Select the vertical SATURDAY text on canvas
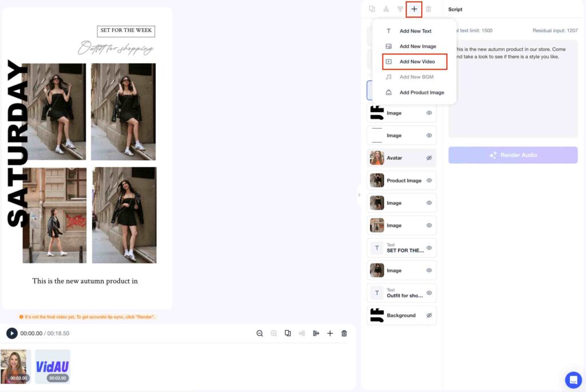Viewport: 586px width, 392px height. (x=17, y=144)
